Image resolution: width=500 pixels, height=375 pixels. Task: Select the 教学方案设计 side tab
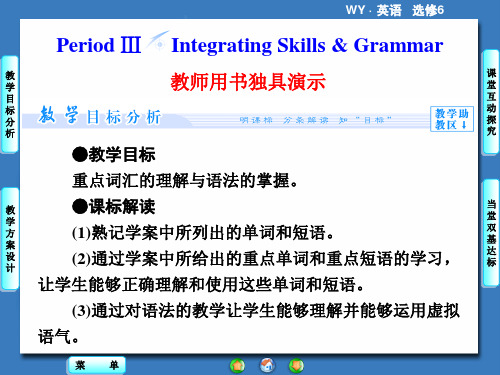(x=10, y=239)
